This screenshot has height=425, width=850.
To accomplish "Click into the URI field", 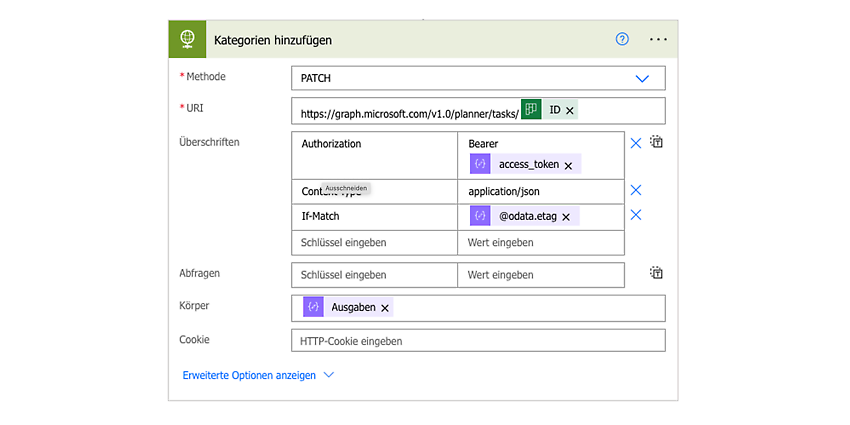I will click(478, 111).
